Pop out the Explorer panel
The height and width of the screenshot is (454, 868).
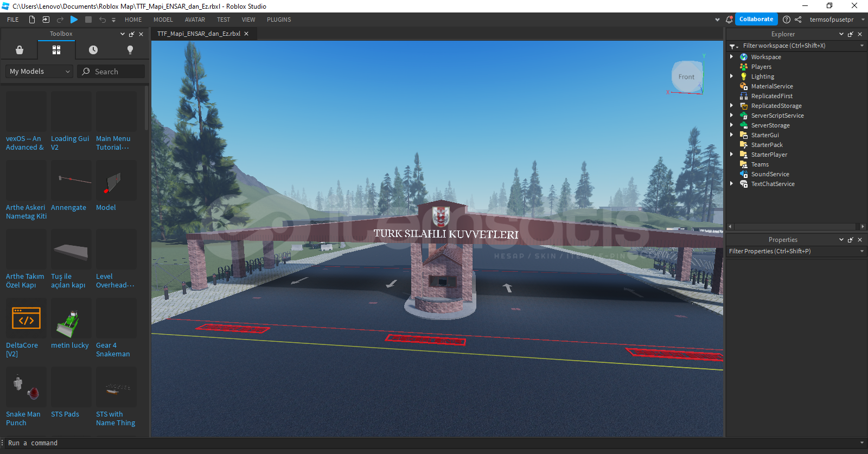pos(851,34)
